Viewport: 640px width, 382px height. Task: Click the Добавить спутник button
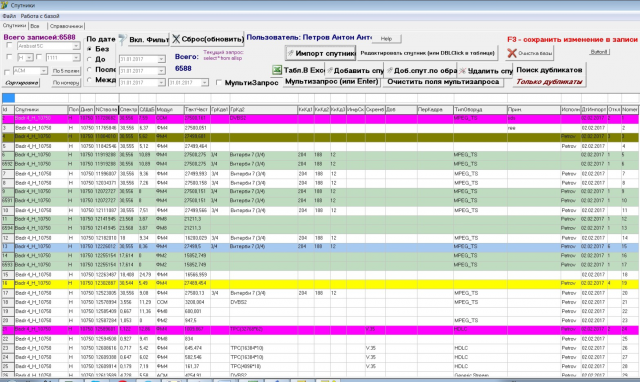(355, 71)
